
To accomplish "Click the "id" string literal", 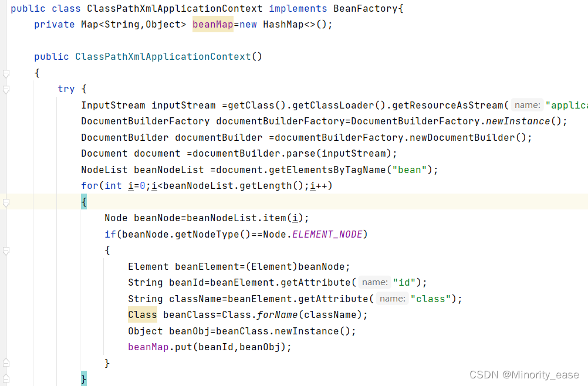I will 404,283.
